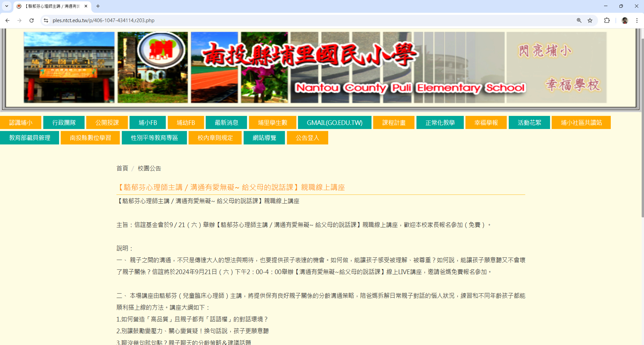Open the 認識埔小 menu
This screenshot has width=644, height=345.
[20, 123]
